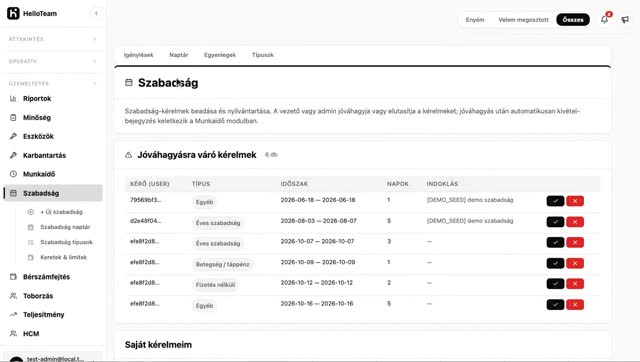This screenshot has width=640, height=362.
Task: Reject the 2026-10-07 request
Action: [x=575, y=242]
